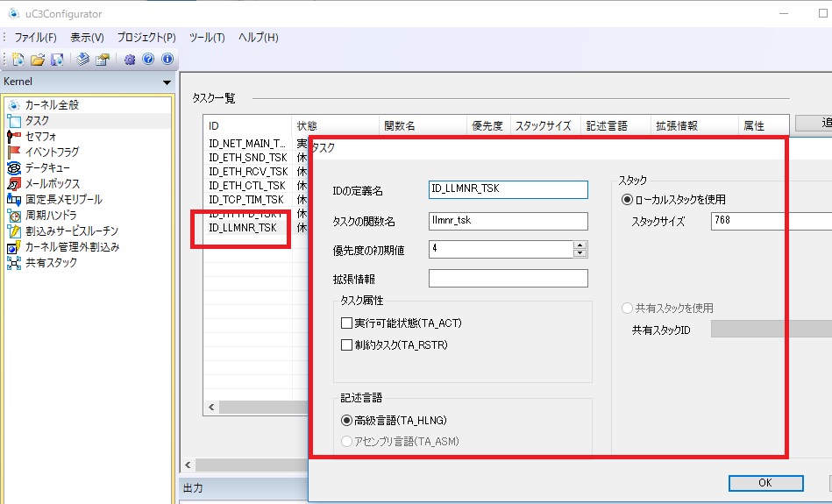Click the Save disk toolbar icon
Screen dimensions: 832x504
(57, 60)
